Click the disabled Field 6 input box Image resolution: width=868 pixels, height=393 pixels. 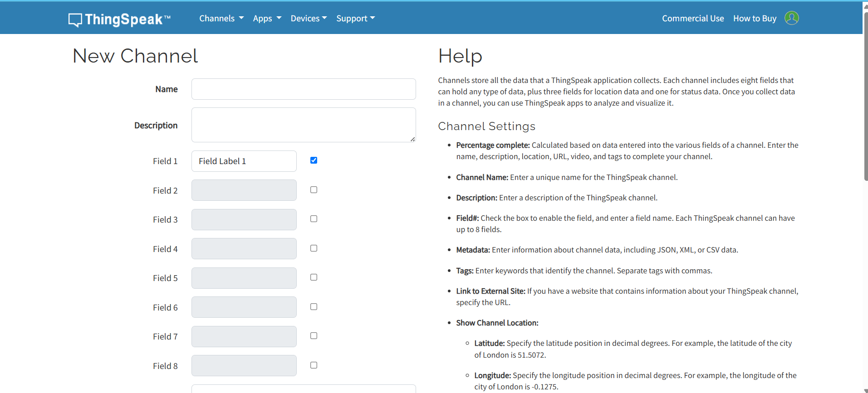[x=244, y=307]
